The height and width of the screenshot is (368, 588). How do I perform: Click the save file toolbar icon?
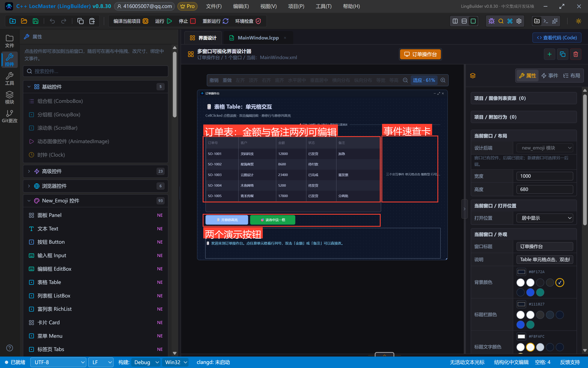[x=36, y=21]
